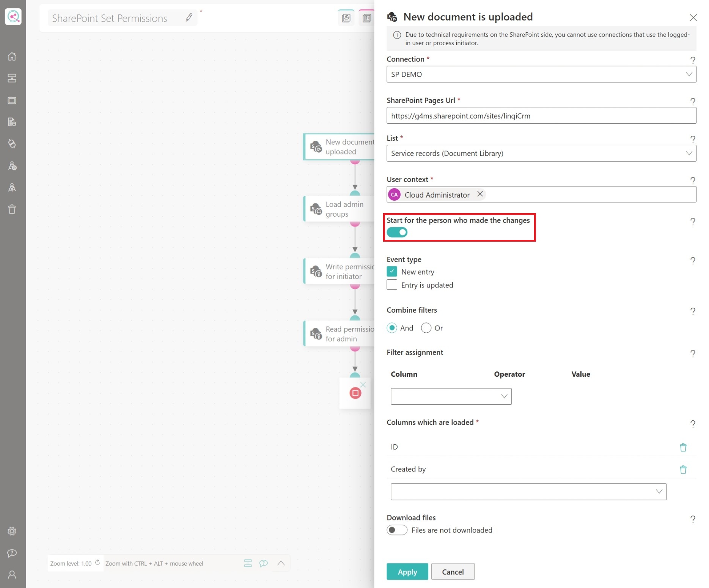Select the New document uploaded trigger node

pyautogui.click(x=339, y=147)
